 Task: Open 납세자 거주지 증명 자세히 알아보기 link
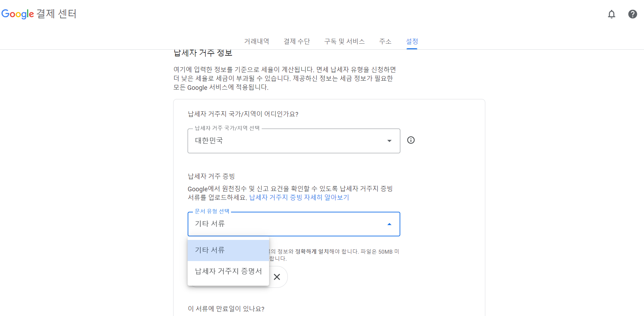click(299, 198)
